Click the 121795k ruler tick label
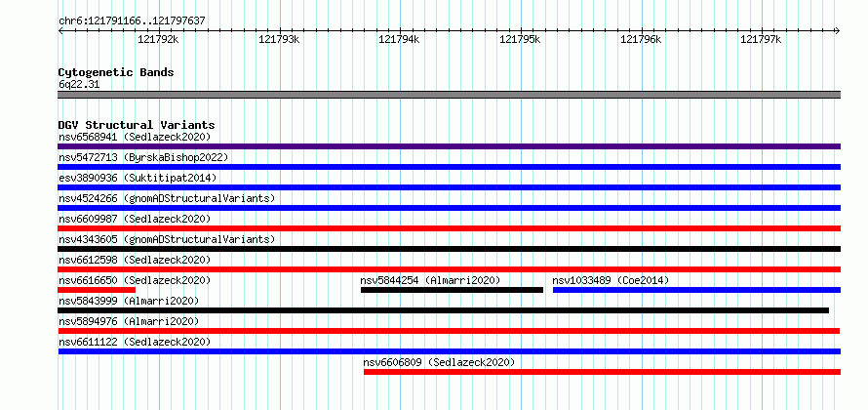The image size is (868, 410). (520, 39)
